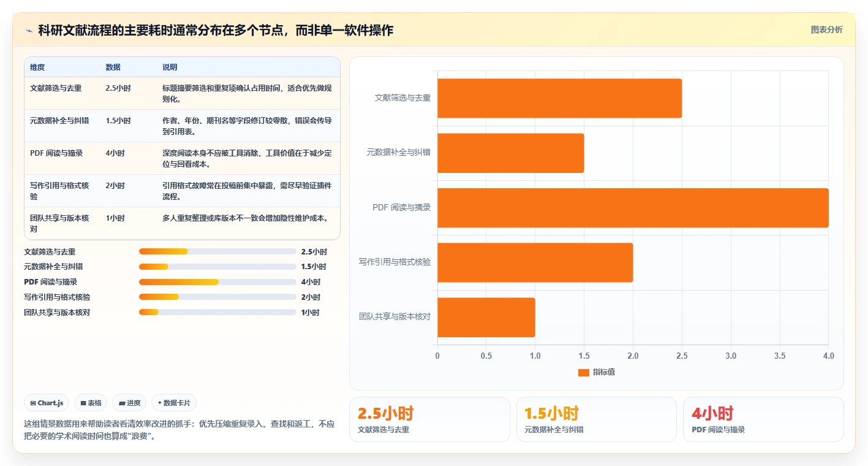Viewport: 868px width, 466px height.
Task: Select the Chart.js tag chip
Action: [x=47, y=403]
